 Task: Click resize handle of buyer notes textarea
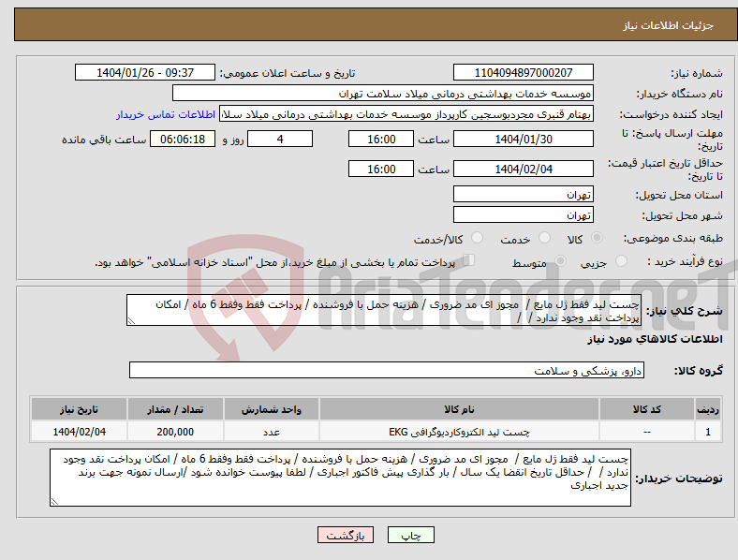[54, 502]
